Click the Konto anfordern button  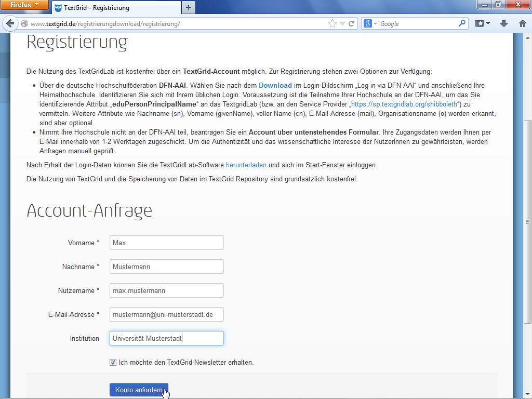tap(139, 390)
